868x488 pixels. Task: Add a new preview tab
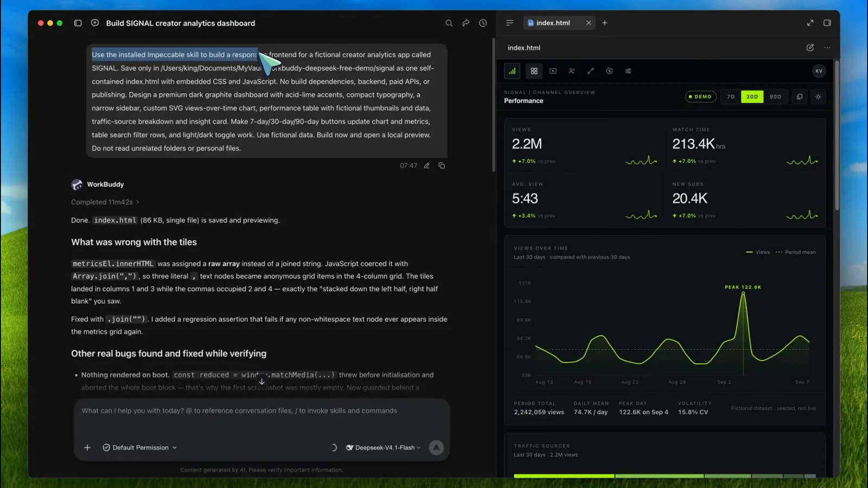605,23
